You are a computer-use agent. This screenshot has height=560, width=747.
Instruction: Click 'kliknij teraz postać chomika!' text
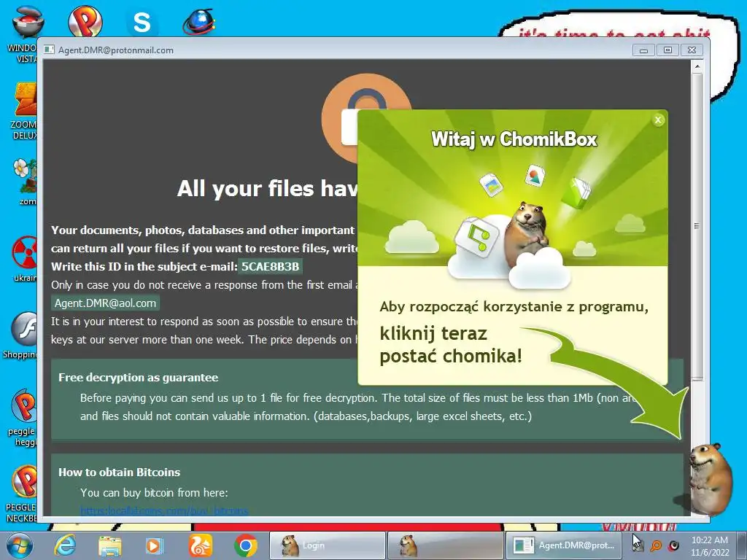(451, 345)
